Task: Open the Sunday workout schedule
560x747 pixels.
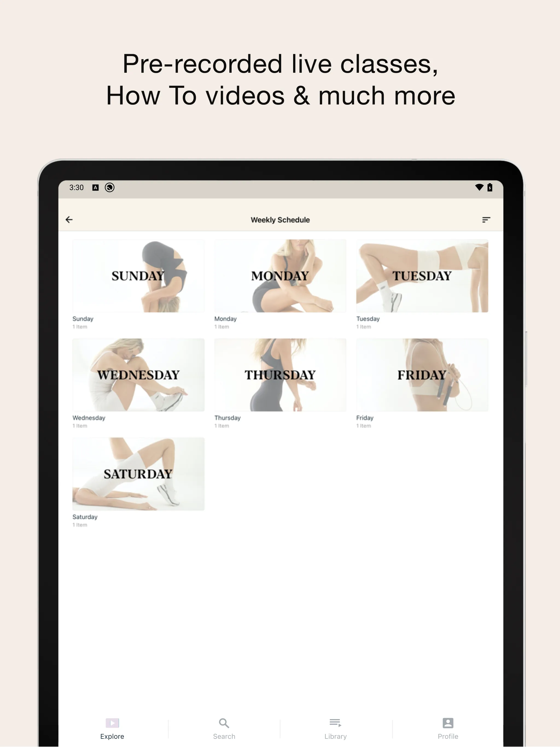Action: click(138, 275)
